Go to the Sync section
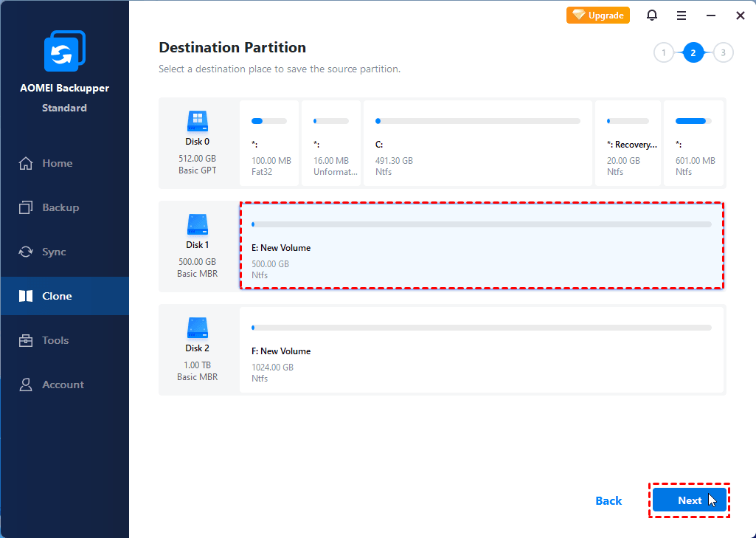756x538 pixels. tap(53, 252)
